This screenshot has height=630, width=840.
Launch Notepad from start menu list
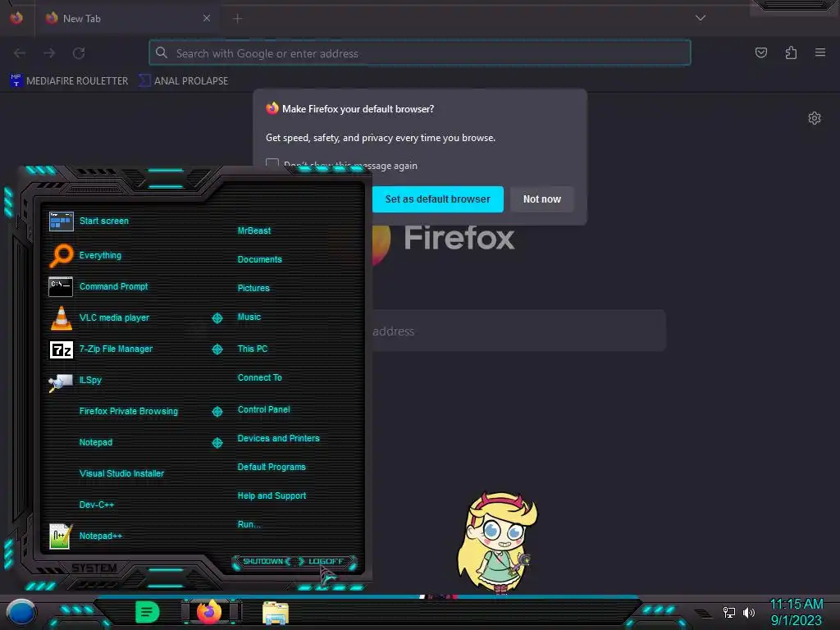(x=96, y=442)
